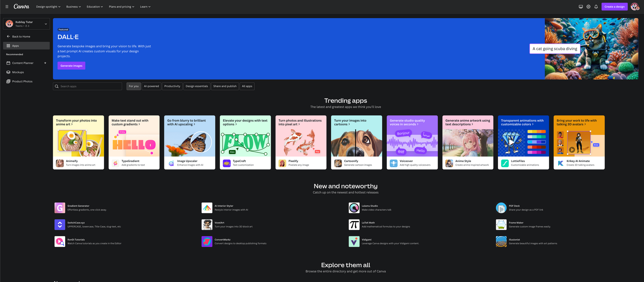The width and height of the screenshot is (644, 282).
Task: Select the Design essentials filter
Action: (x=197, y=86)
